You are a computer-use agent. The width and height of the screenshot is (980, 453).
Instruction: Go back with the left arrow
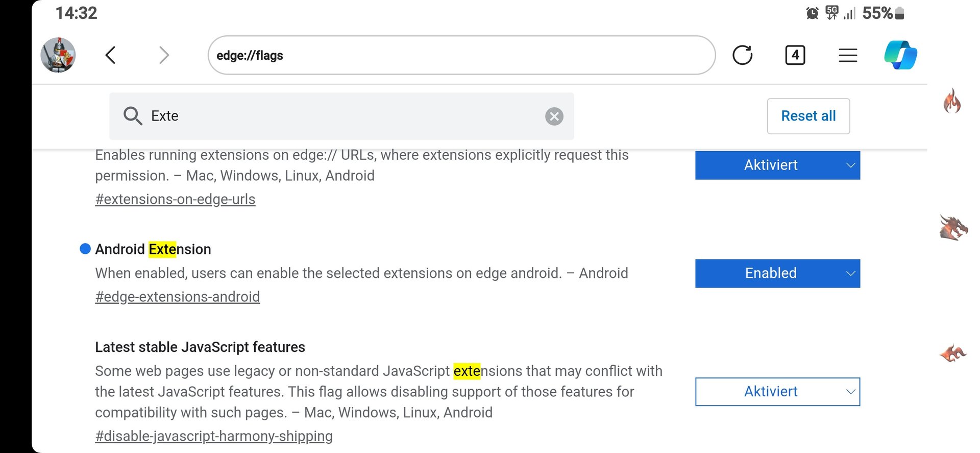point(110,55)
